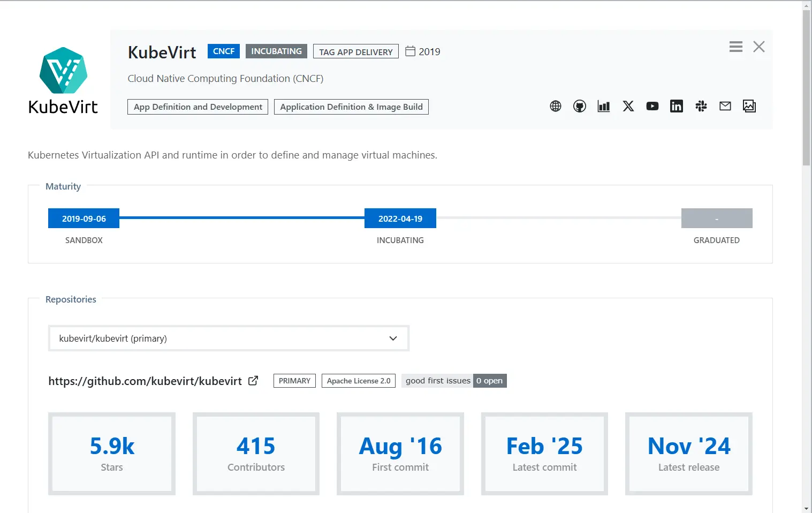Toggle the CNCF badge filter
Viewport: 812px width, 513px height.
point(223,51)
